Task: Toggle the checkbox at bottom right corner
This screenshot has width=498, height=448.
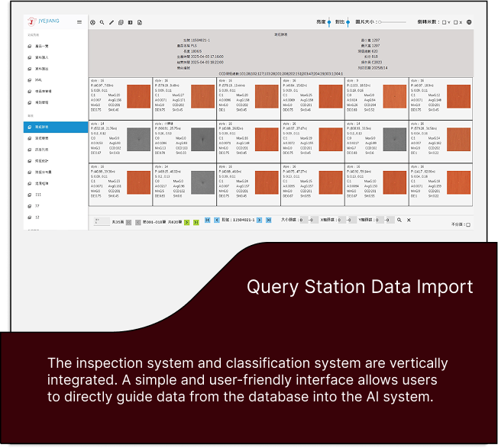Action: tap(468, 225)
